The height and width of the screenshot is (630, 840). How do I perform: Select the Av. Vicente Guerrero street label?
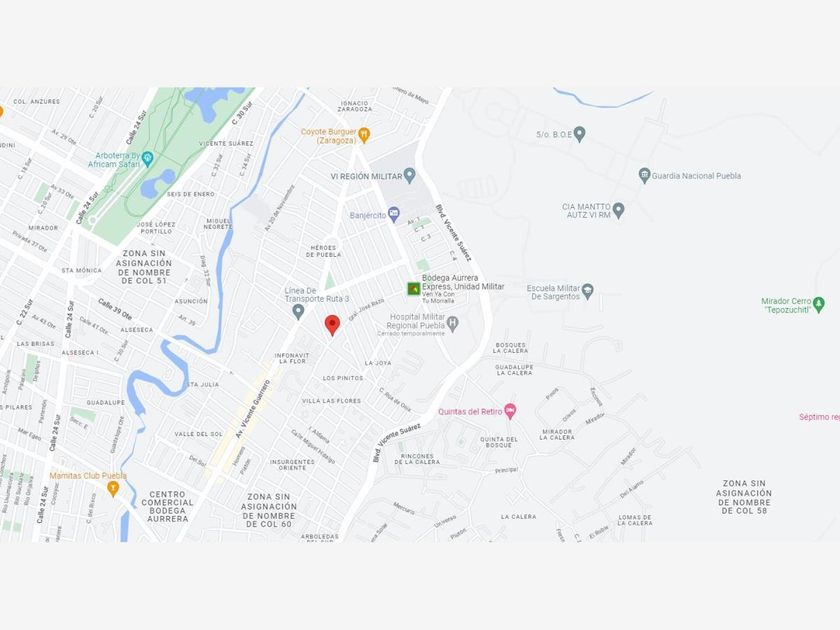(x=253, y=408)
